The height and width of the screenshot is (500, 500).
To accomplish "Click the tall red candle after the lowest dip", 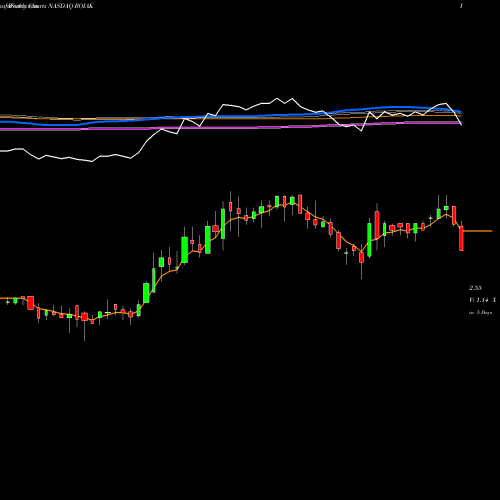I will coord(377,225).
